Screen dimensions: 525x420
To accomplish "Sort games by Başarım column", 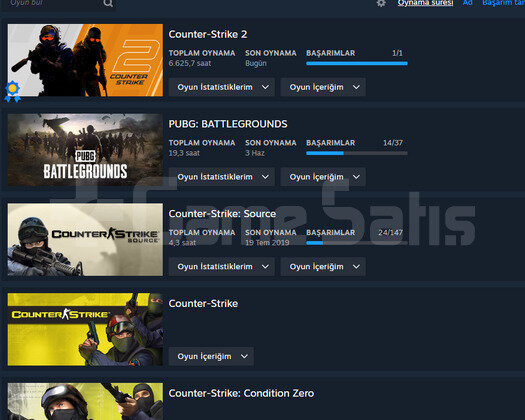I will (503, 3).
